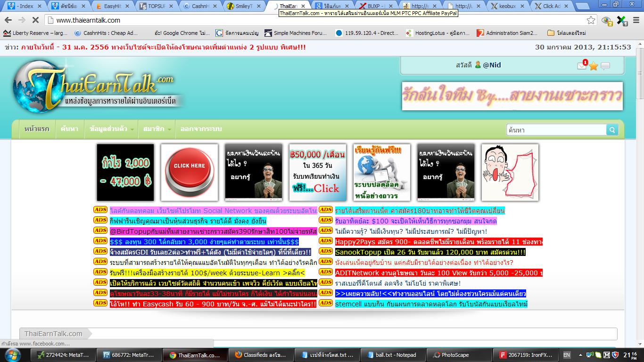
Task: Click ออกจากระบบ to log out
Action: [201, 129]
